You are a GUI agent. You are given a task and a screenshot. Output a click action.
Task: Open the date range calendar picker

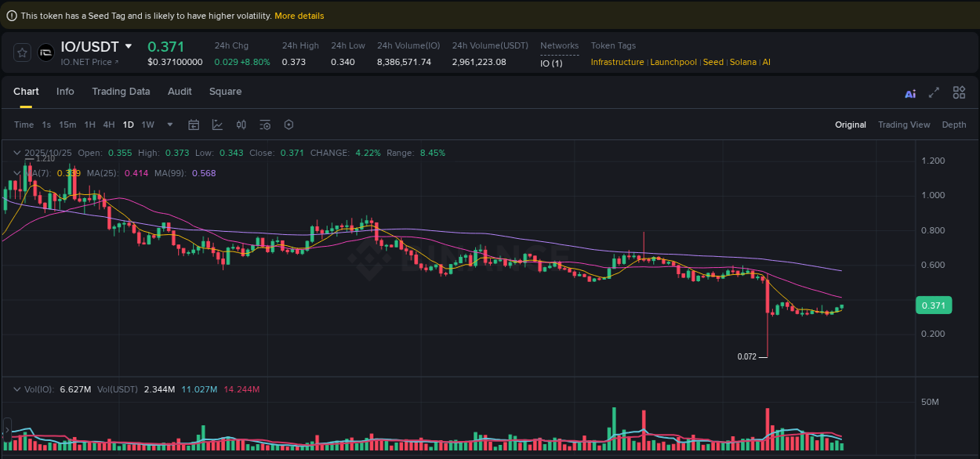(x=194, y=125)
